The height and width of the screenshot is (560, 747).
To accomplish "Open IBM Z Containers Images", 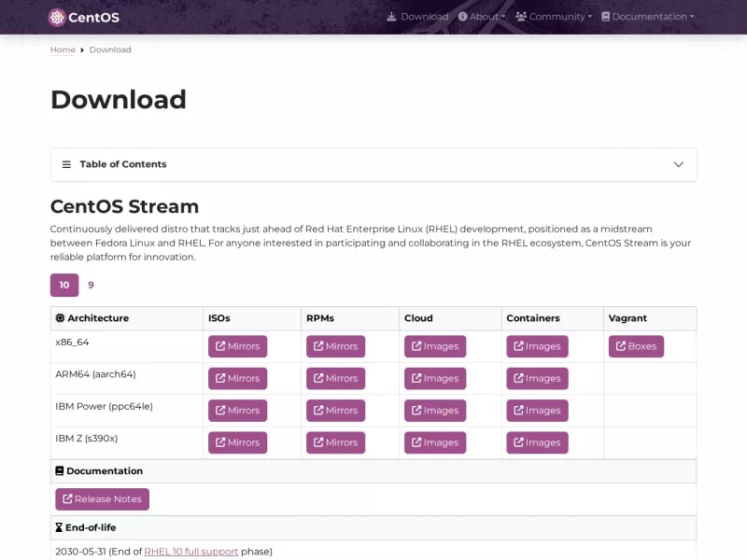I will [x=537, y=442].
